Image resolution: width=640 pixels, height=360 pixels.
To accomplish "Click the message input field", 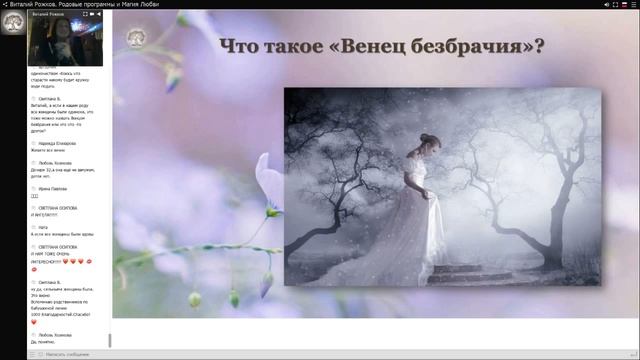I will 335,354.
